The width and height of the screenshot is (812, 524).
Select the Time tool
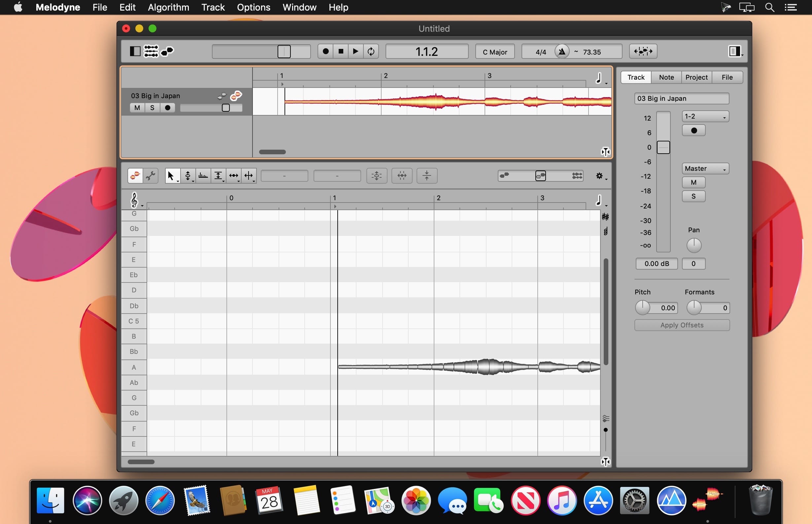(x=233, y=176)
